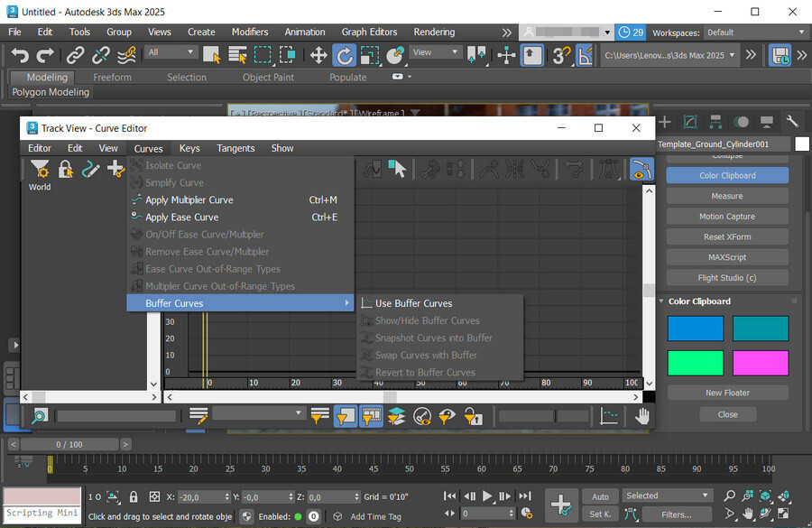812x528 pixels.
Task: Click the Unlink Selection icon
Action: tap(100, 55)
